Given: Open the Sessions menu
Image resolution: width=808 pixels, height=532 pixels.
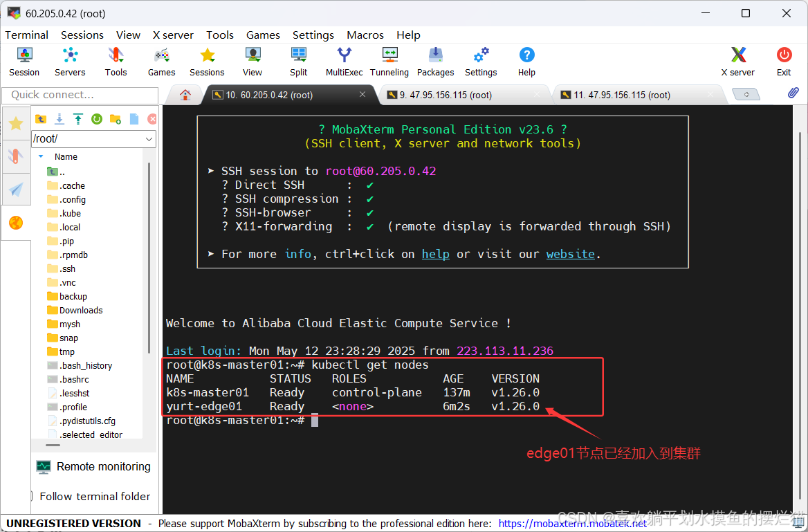Looking at the screenshot, I should coord(82,35).
